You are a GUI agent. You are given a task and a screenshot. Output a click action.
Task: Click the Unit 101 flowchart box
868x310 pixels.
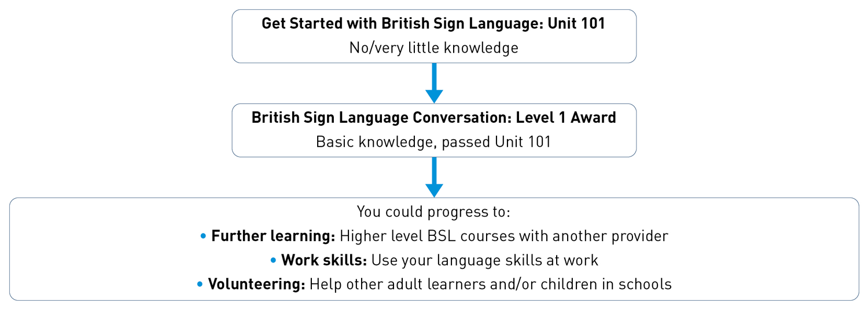click(x=434, y=36)
